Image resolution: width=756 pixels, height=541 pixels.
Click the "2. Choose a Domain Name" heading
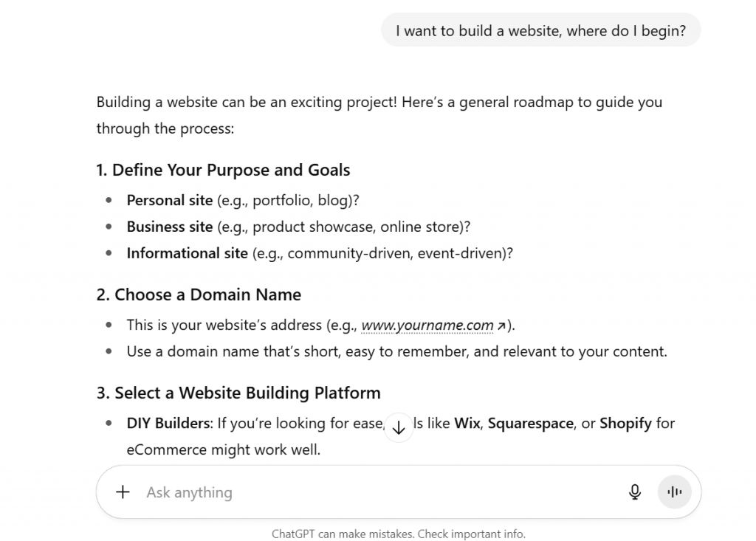click(x=199, y=295)
